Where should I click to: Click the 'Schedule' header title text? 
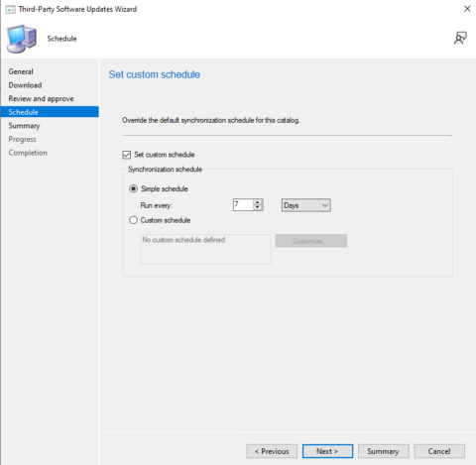point(61,39)
